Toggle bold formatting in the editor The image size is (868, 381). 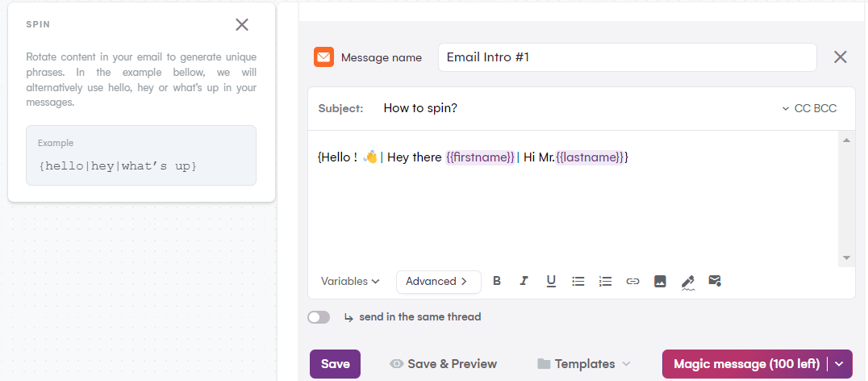497,281
